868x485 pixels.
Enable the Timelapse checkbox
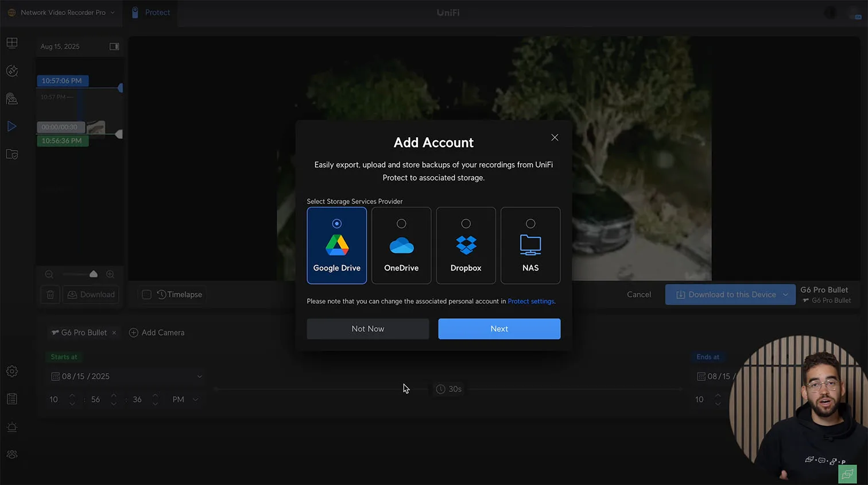[x=146, y=295]
